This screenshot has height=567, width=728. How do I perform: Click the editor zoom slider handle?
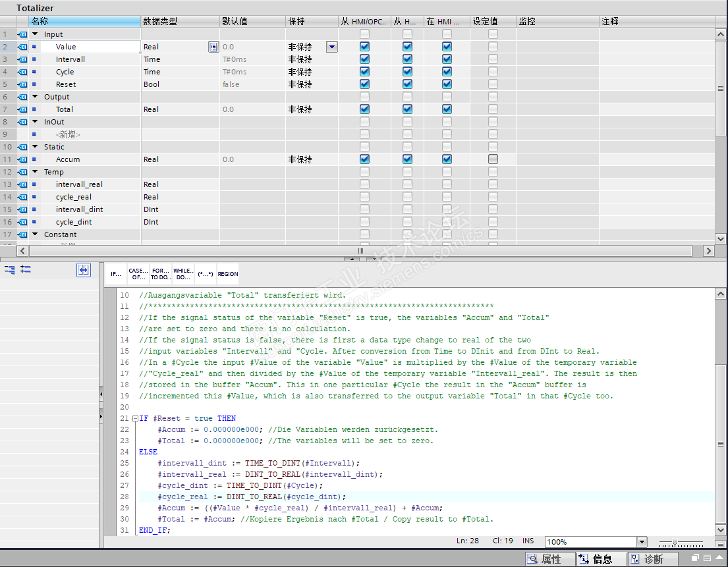674,542
